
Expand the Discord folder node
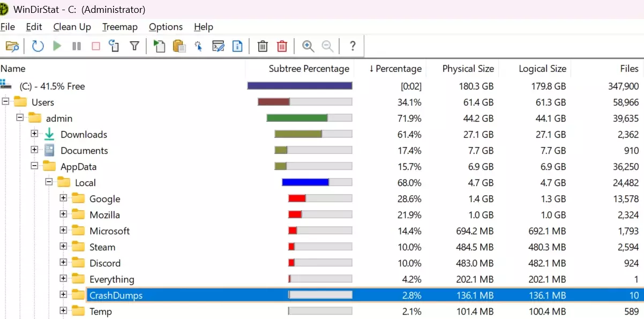point(64,262)
